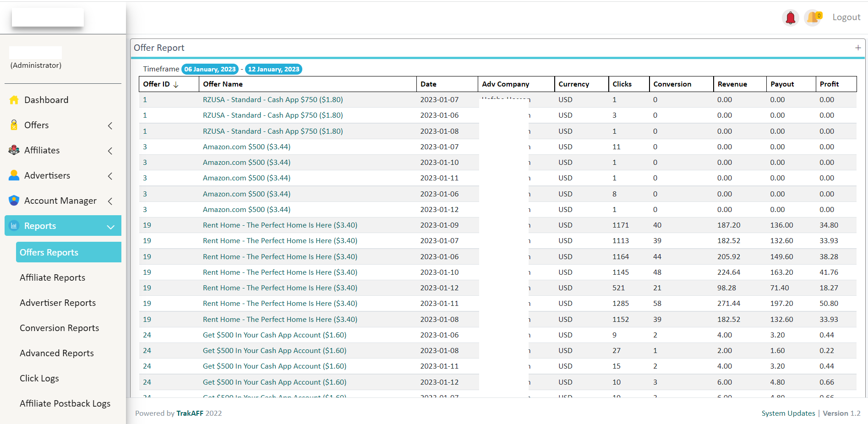Expand the Offers sidebar section
Viewport: 868px width, 424px height.
coord(110,125)
